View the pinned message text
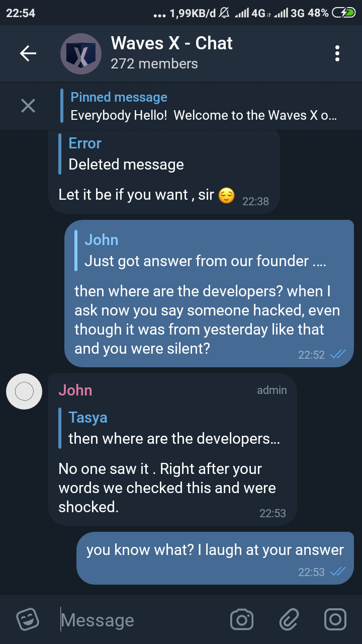The height and width of the screenshot is (644, 362). click(x=204, y=115)
